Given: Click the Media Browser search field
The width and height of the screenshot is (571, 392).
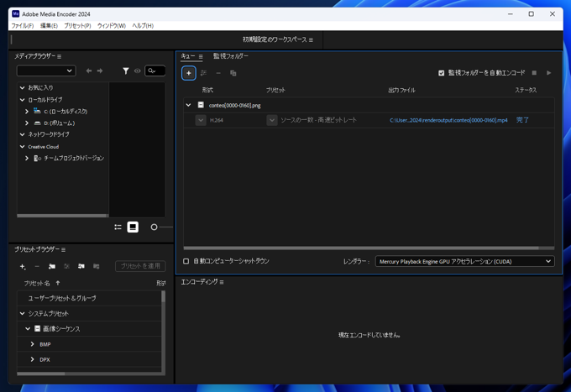Looking at the screenshot, I should point(155,71).
